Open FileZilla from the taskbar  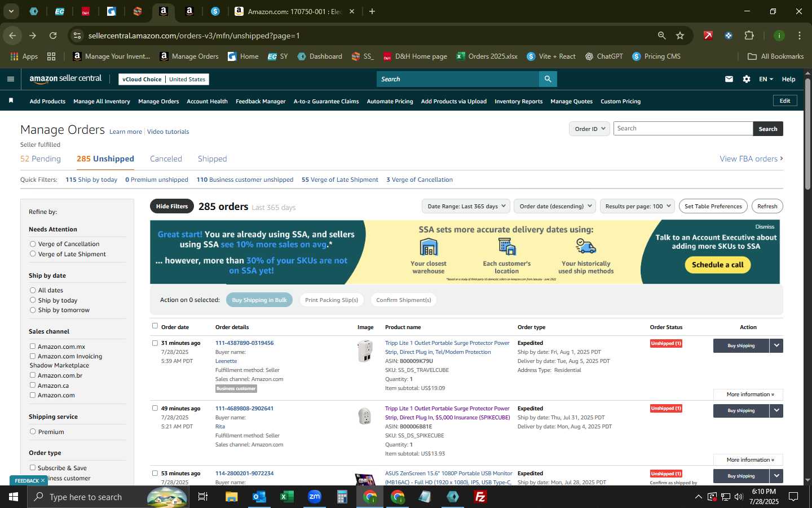pyautogui.click(x=480, y=497)
